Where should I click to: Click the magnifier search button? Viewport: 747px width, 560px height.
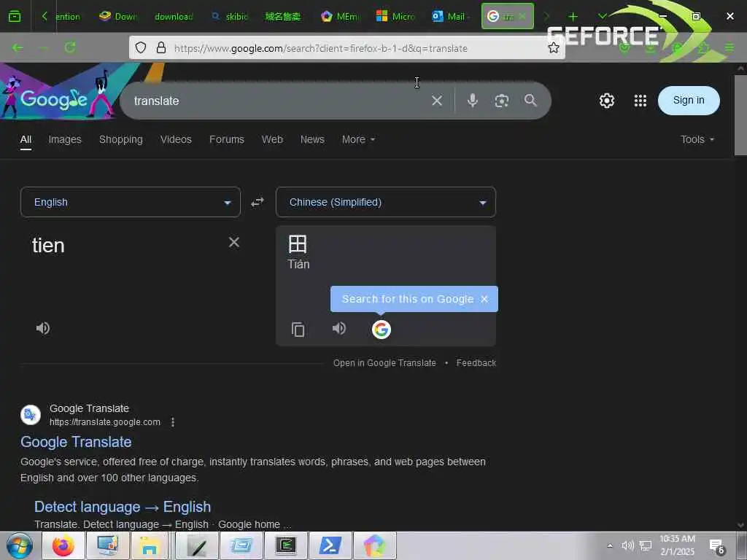point(530,101)
